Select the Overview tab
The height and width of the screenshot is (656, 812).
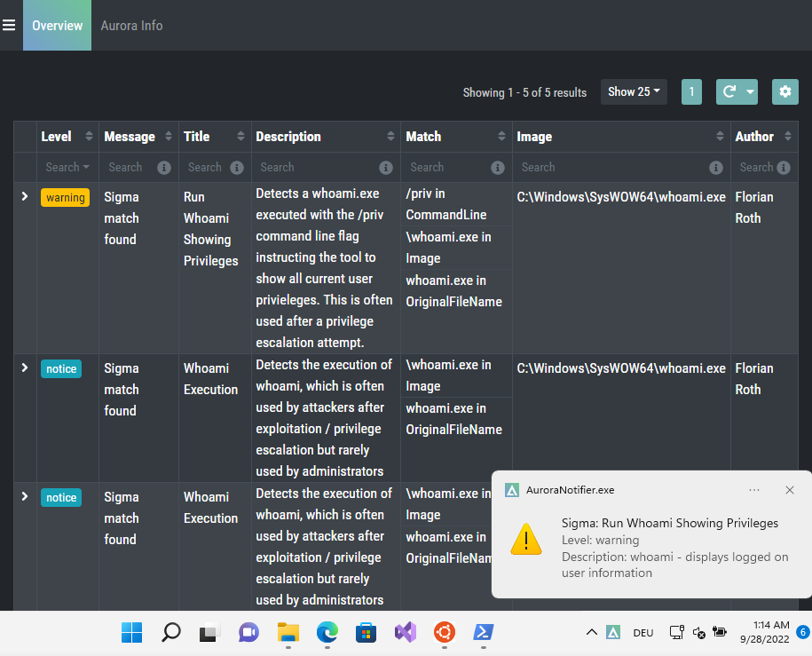tap(57, 26)
